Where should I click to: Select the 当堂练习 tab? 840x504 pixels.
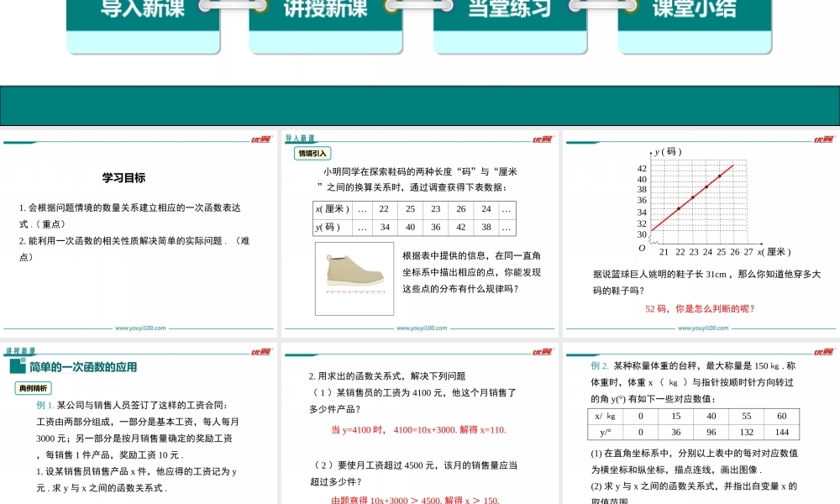point(509,12)
